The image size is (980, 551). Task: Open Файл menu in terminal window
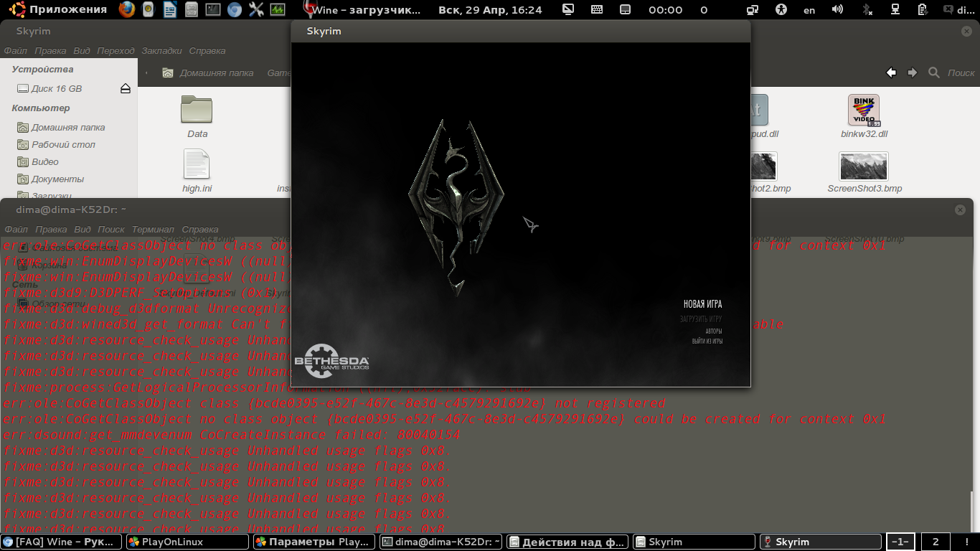(17, 230)
